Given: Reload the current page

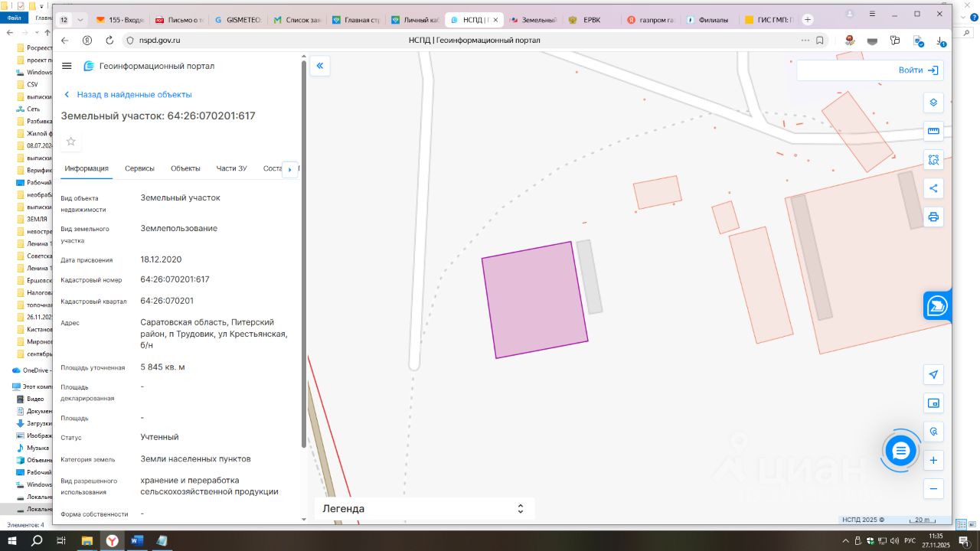Looking at the screenshot, I should (109, 41).
